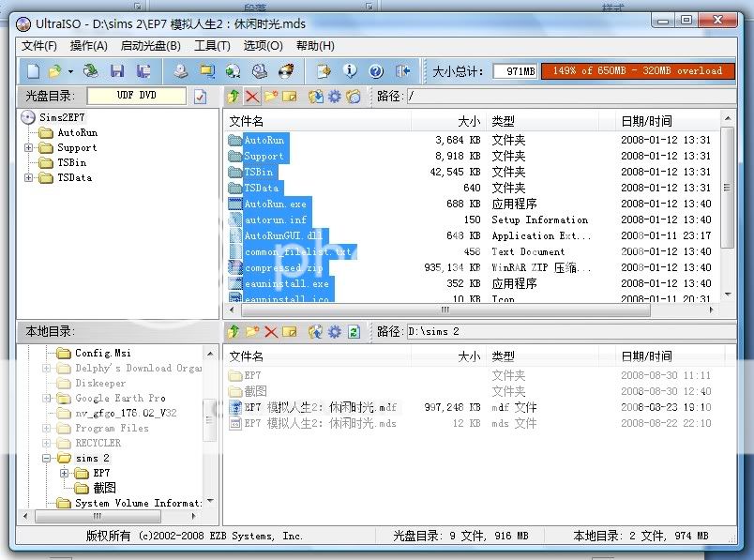Image resolution: width=754 pixels, height=560 pixels.
Task: Expand the Support folder in disc tree
Action: (29, 147)
